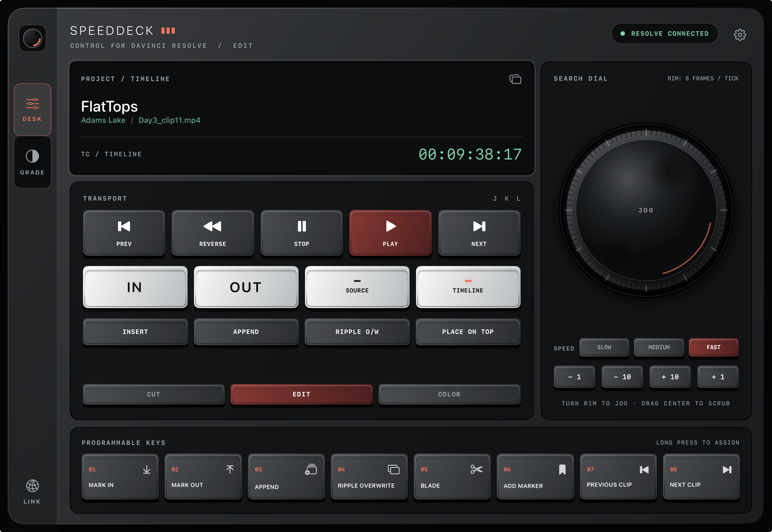The image size is (772, 532).
Task: Click RIM: 8 FRAMES / TICK label
Action: tap(703, 79)
